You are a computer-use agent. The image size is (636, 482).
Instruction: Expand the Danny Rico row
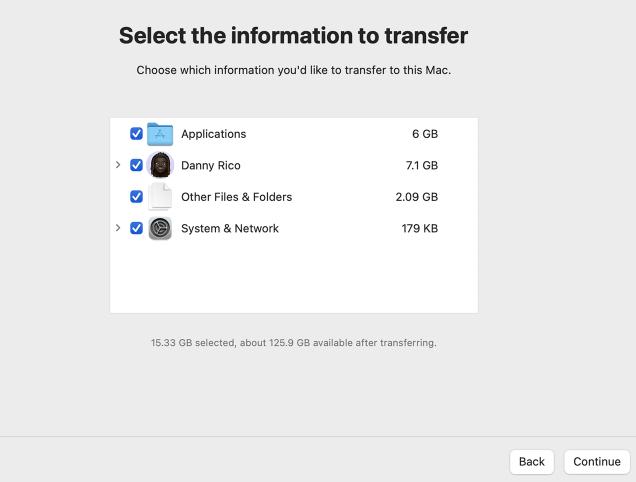[118, 165]
